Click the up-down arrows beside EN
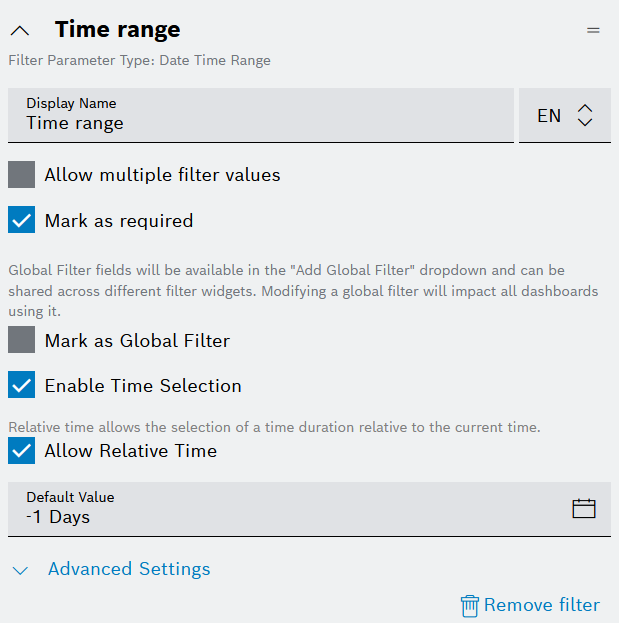This screenshot has width=619, height=623. [586, 115]
